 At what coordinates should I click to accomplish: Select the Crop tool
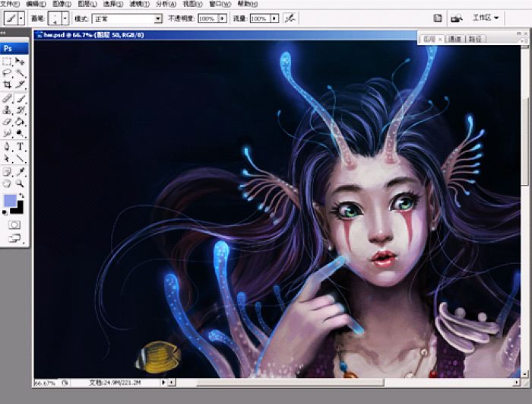[x=7, y=84]
